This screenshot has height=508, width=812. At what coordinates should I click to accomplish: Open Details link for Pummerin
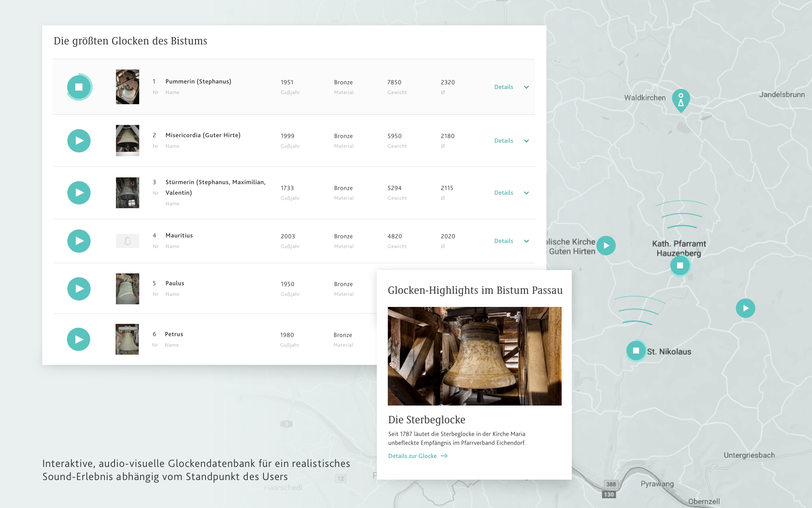pos(504,87)
